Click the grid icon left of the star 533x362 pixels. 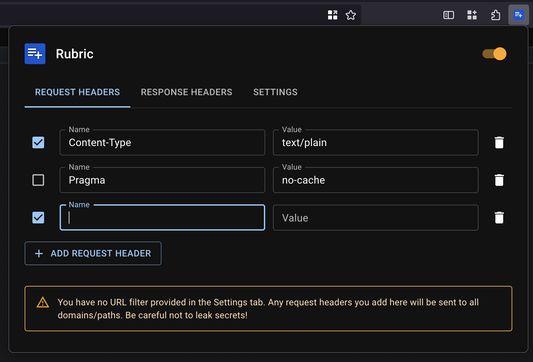pos(332,15)
